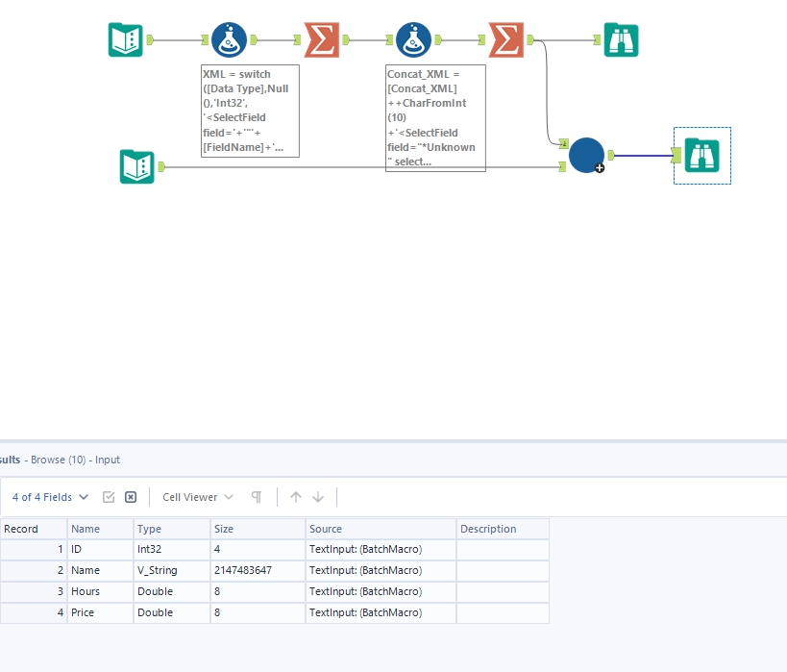The height and width of the screenshot is (672, 787).
Task: Select the upper Text Input tool
Action: 125,39
